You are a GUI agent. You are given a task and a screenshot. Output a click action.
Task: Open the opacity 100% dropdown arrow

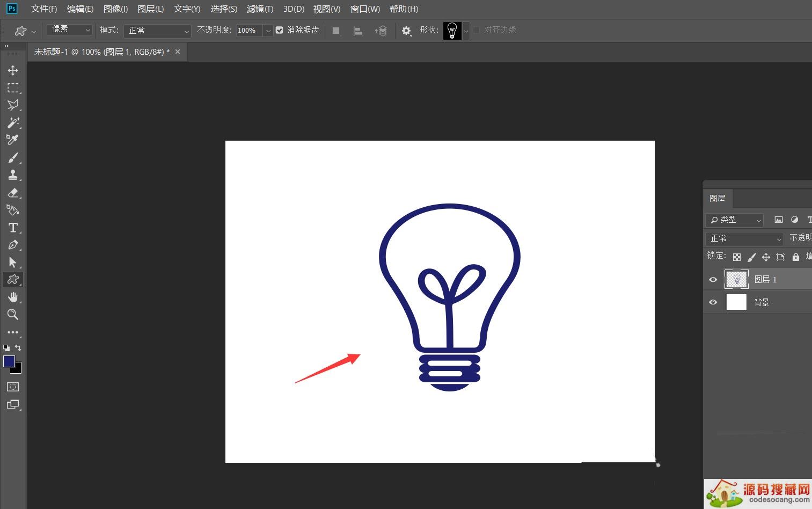coord(268,31)
